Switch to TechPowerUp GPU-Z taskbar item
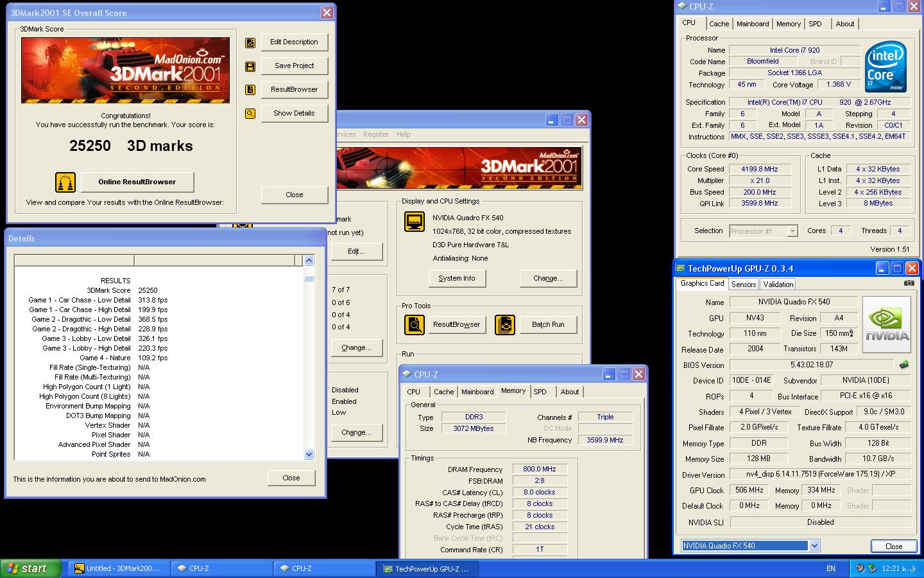This screenshot has width=924, height=578. pos(427,568)
